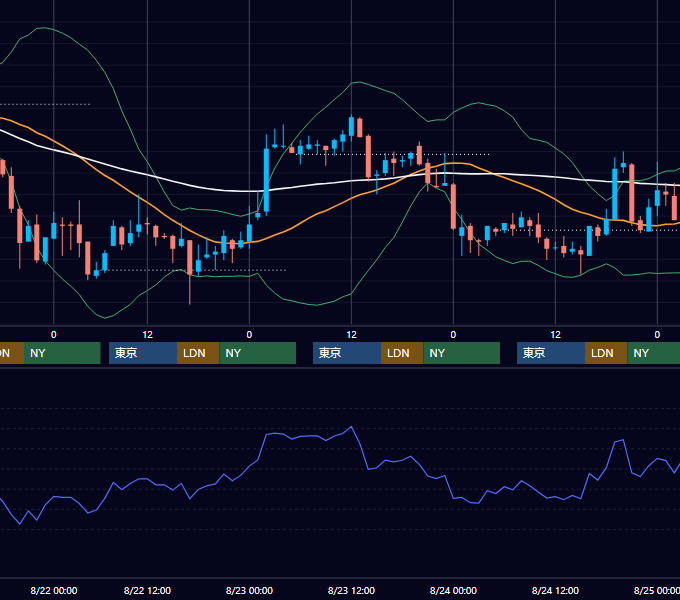Click the 8/24 00:00 time axis label
680x600 pixels.
point(453,590)
